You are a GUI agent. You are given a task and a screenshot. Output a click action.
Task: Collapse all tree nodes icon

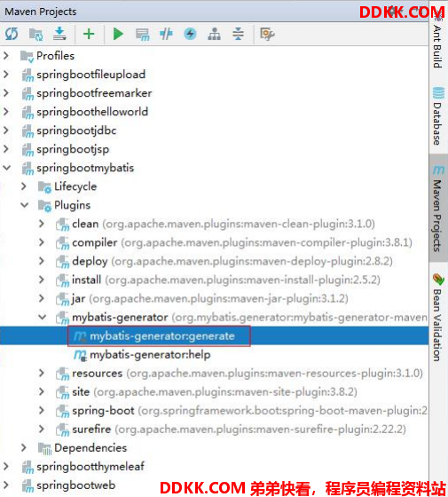pyautogui.click(x=238, y=34)
